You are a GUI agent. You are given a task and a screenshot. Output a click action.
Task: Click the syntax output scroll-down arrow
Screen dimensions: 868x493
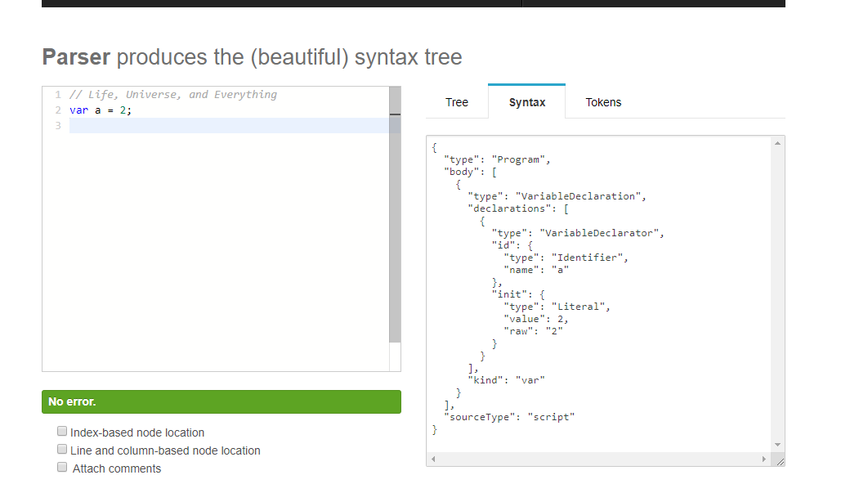778,445
